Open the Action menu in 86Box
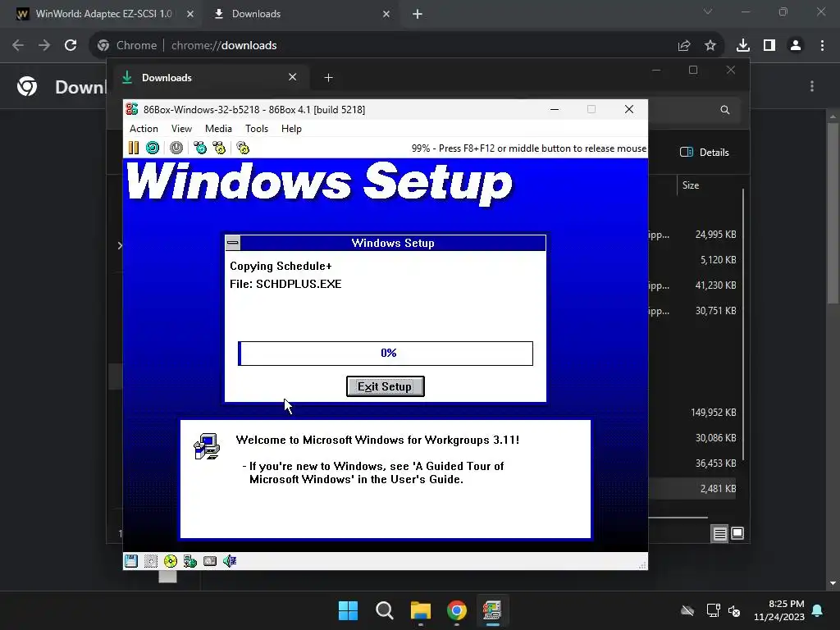840x630 pixels. pyautogui.click(x=144, y=129)
